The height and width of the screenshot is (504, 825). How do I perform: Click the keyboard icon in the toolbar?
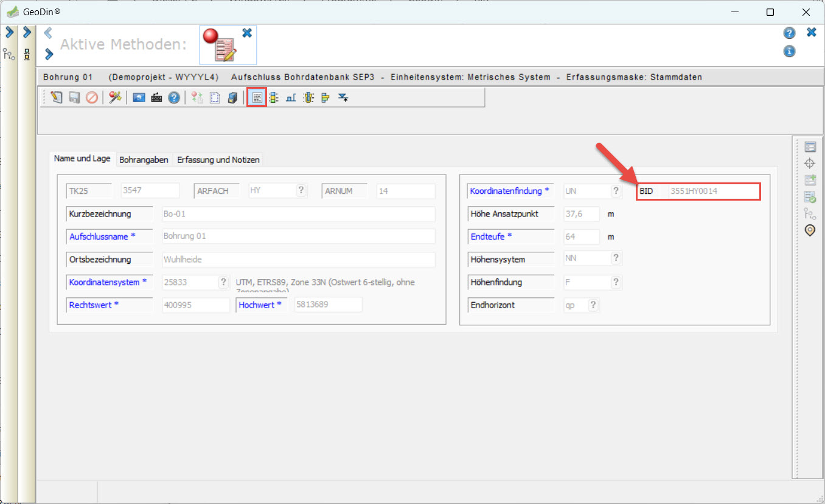(x=156, y=97)
